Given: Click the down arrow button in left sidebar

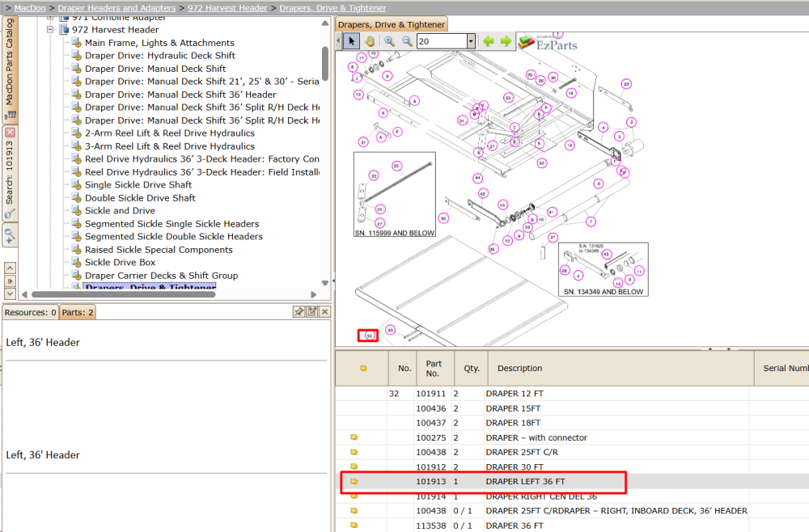Looking at the screenshot, I should [x=10, y=293].
